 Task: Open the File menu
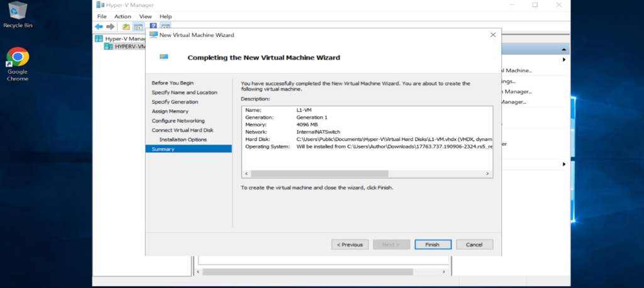pos(101,16)
